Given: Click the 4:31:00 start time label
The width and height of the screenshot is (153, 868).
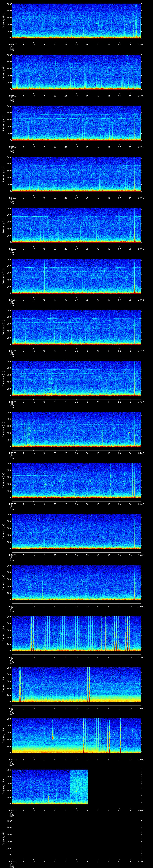Looking at the screenshot, I should point(12,402).
